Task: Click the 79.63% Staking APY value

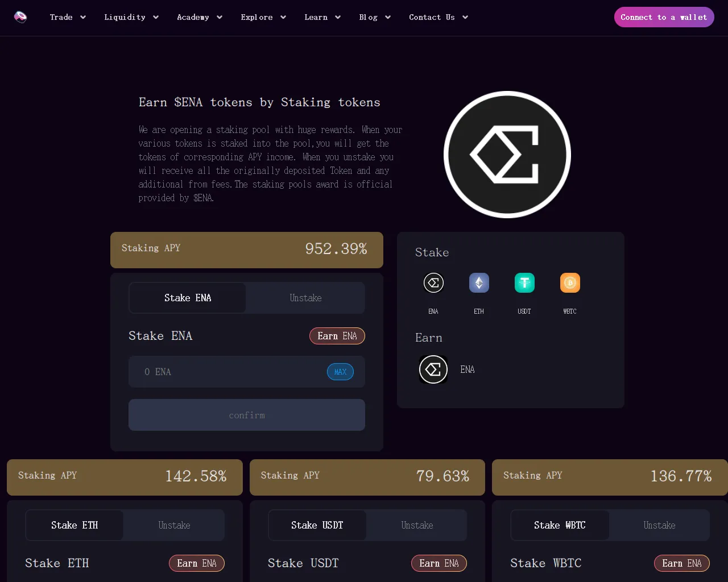Action: (442, 476)
